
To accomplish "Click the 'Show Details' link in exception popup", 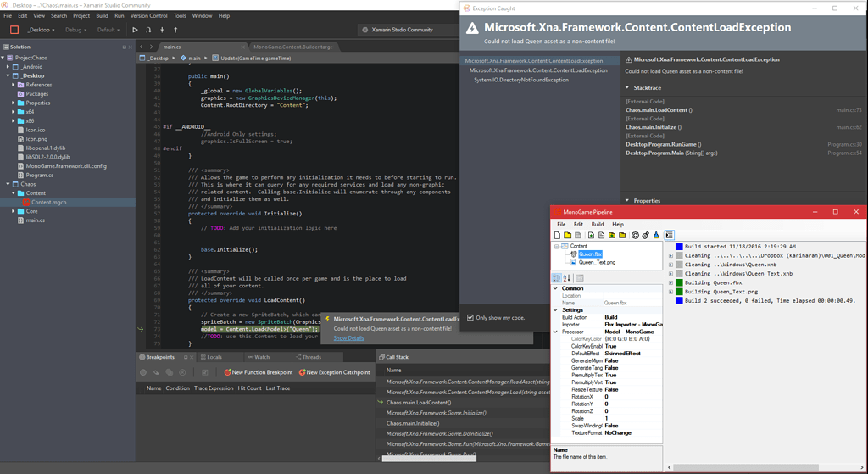I will click(x=348, y=338).
